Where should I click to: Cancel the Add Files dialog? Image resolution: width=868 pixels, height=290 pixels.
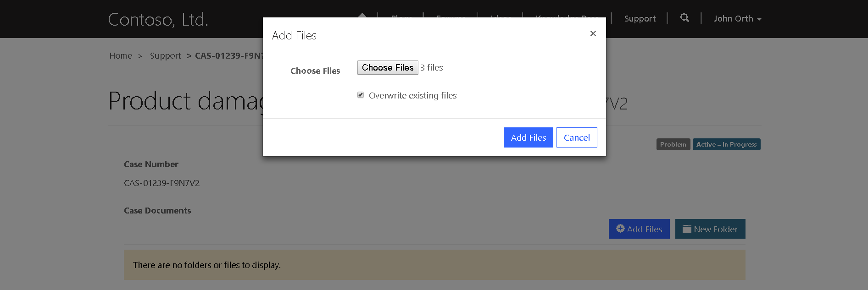577,137
